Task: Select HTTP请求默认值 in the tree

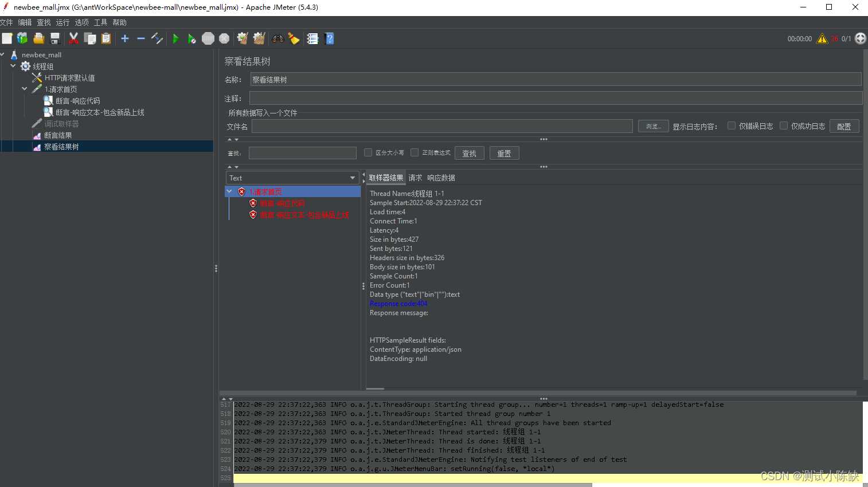Action: [x=70, y=78]
